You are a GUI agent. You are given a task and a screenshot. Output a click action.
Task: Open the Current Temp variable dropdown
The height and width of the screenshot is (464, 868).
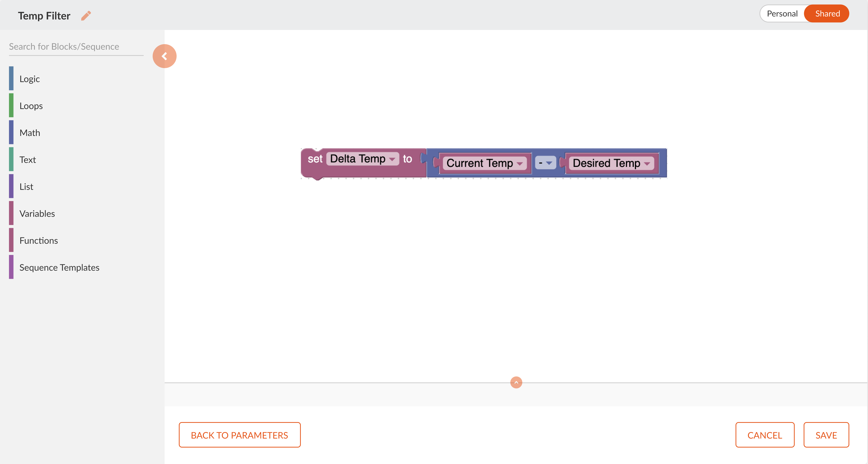pyautogui.click(x=485, y=163)
